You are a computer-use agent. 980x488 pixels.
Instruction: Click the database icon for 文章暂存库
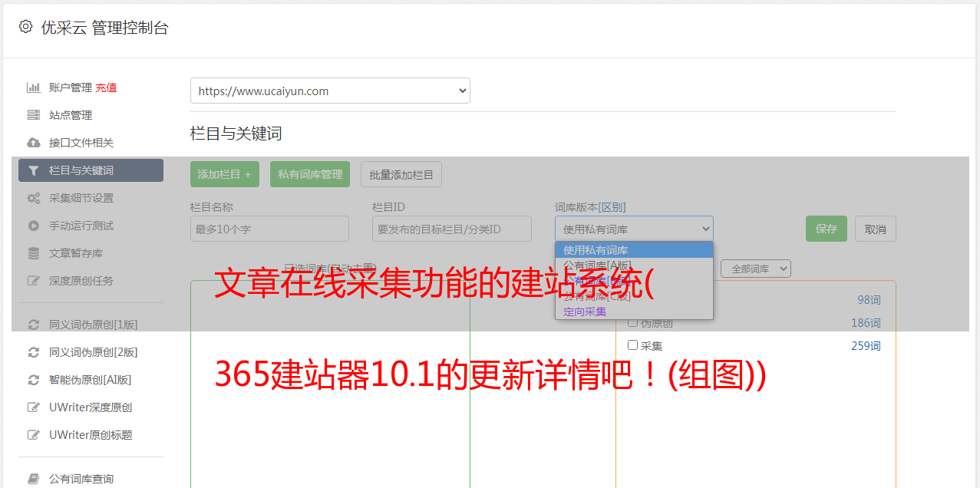click(x=33, y=253)
